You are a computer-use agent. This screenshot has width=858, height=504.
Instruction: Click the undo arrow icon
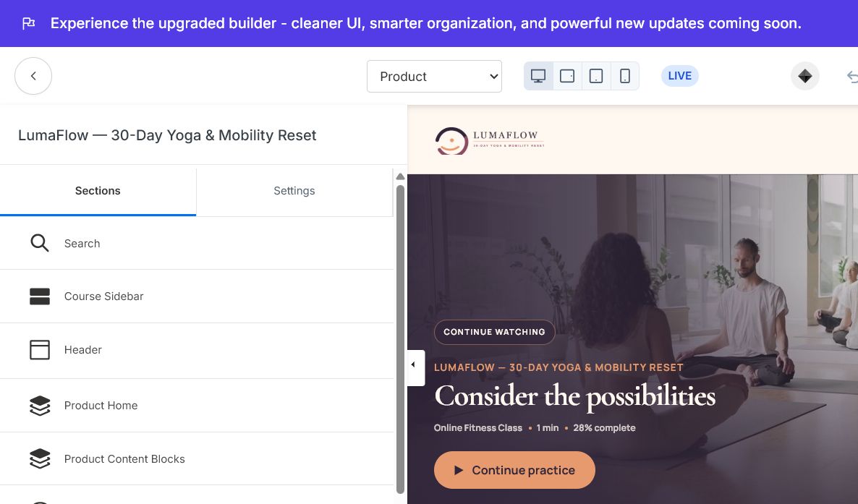pos(852,76)
